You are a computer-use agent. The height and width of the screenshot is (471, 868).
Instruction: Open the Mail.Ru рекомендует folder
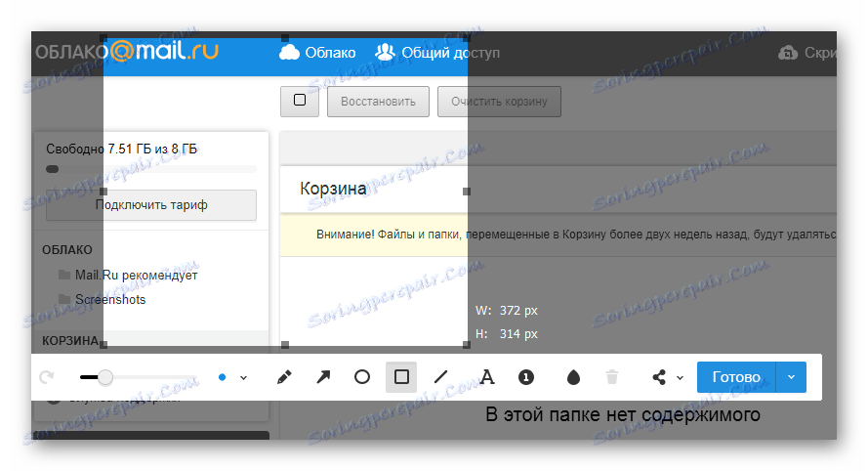128,275
